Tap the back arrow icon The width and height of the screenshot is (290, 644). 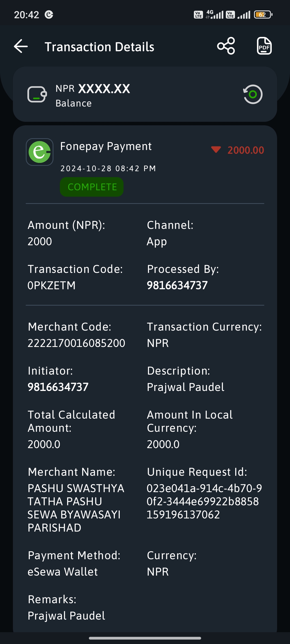pyautogui.click(x=21, y=46)
